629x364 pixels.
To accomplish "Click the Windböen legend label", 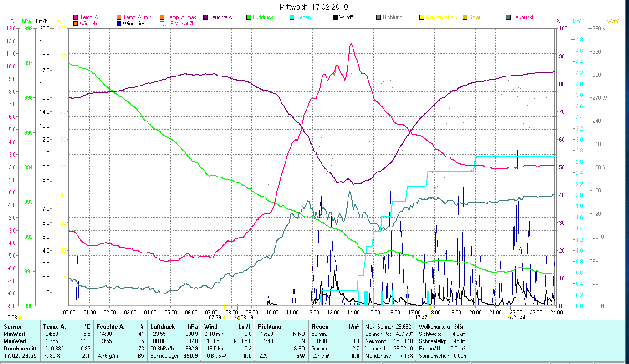I will pos(134,23).
